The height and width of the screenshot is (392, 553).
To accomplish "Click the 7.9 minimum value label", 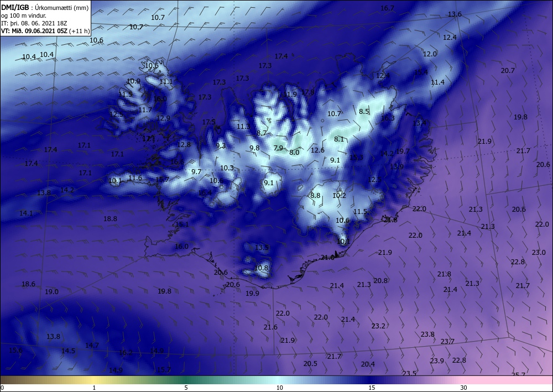I will pyautogui.click(x=278, y=148).
